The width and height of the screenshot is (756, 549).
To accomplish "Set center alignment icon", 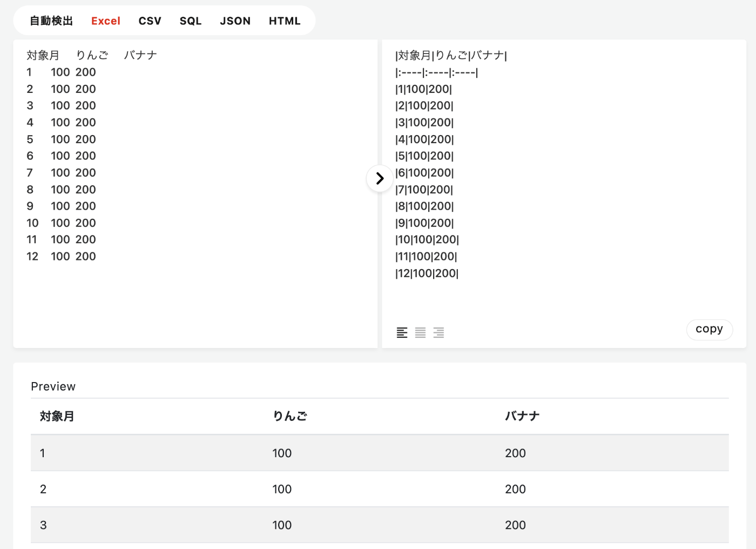I will pos(420,333).
